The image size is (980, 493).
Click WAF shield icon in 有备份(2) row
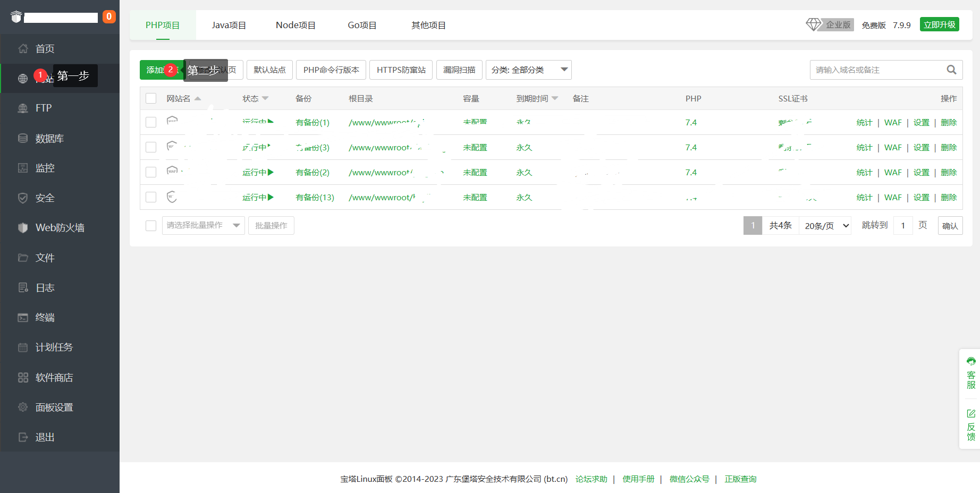click(x=172, y=171)
